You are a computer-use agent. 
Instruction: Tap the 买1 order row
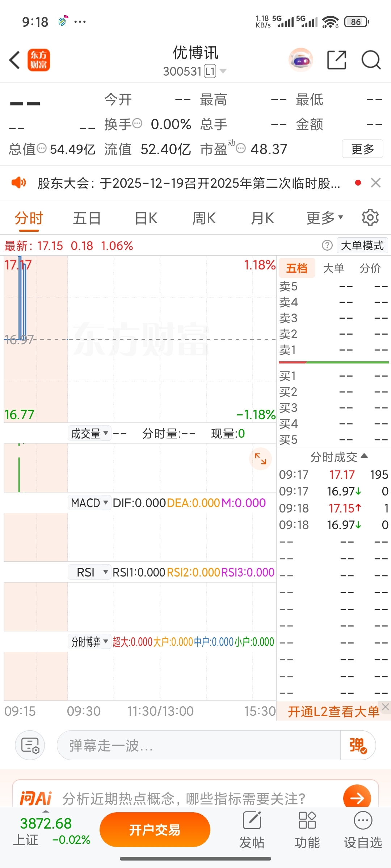[x=333, y=376]
